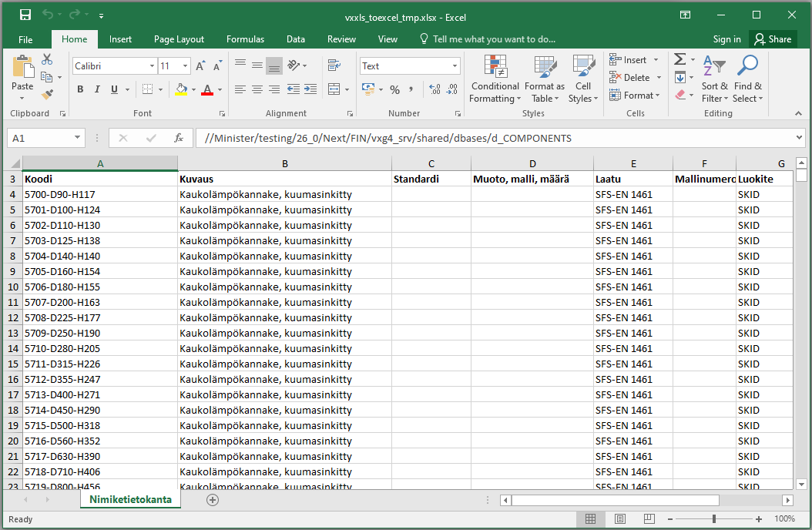Click the red font color swatch
The width and height of the screenshot is (812, 530).
[x=206, y=90]
